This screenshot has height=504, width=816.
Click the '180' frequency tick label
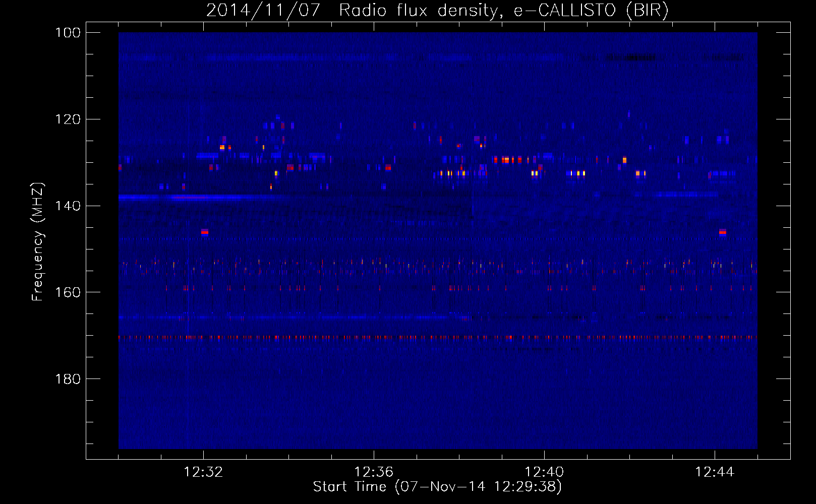coord(68,379)
